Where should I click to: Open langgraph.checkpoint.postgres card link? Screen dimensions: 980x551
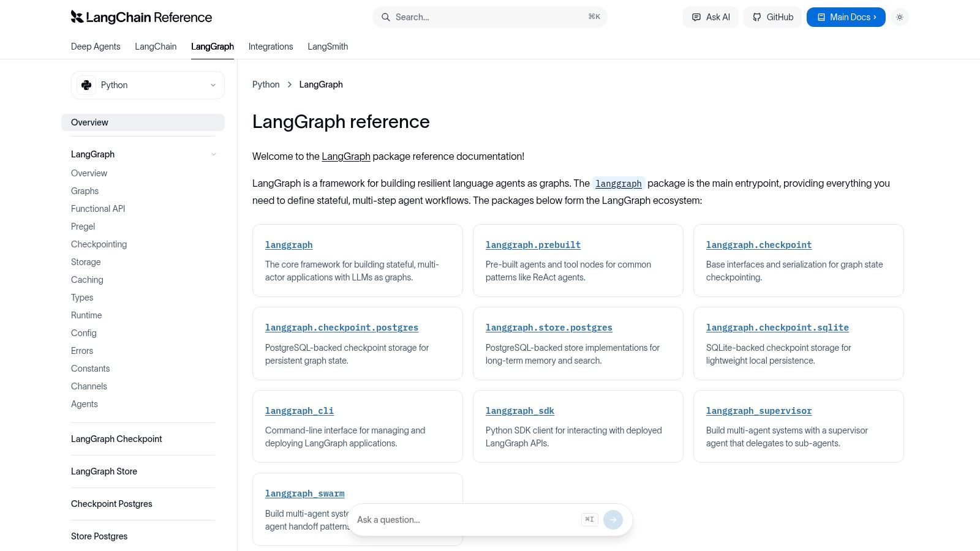click(342, 328)
